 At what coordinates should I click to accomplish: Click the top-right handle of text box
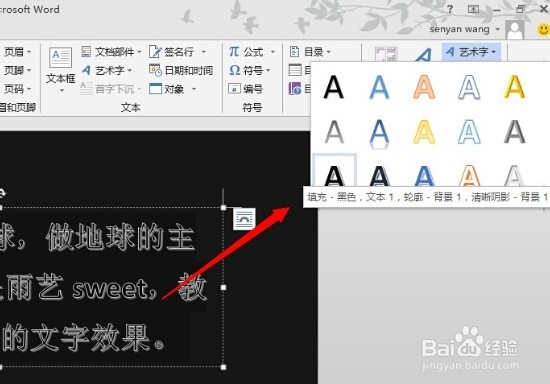pyautogui.click(x=223, y=208)
